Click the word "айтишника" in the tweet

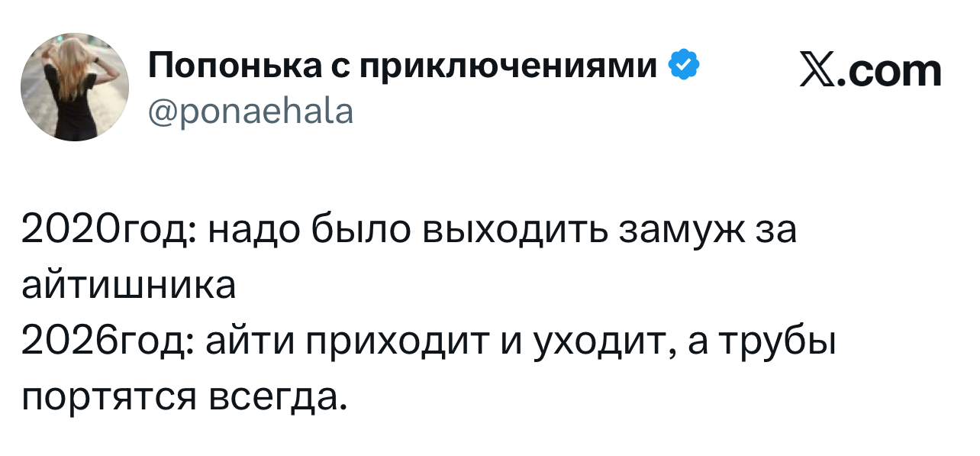[128, 286]
